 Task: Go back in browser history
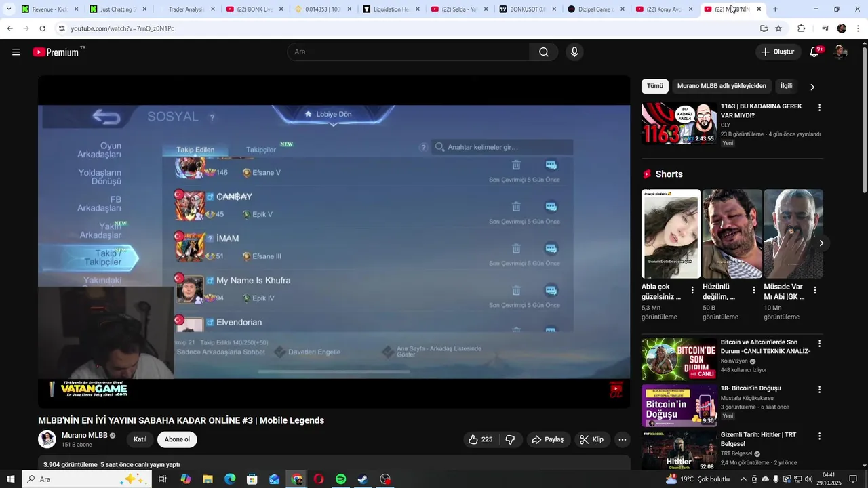pos(9,28)
